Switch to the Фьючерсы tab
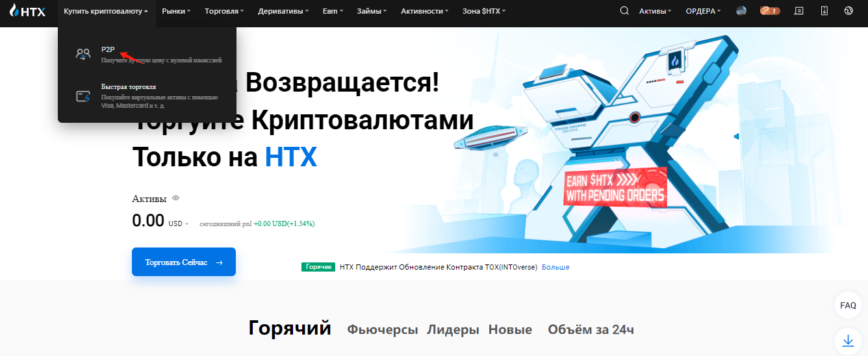Screen dimensions: 868x356 point(383,329)
